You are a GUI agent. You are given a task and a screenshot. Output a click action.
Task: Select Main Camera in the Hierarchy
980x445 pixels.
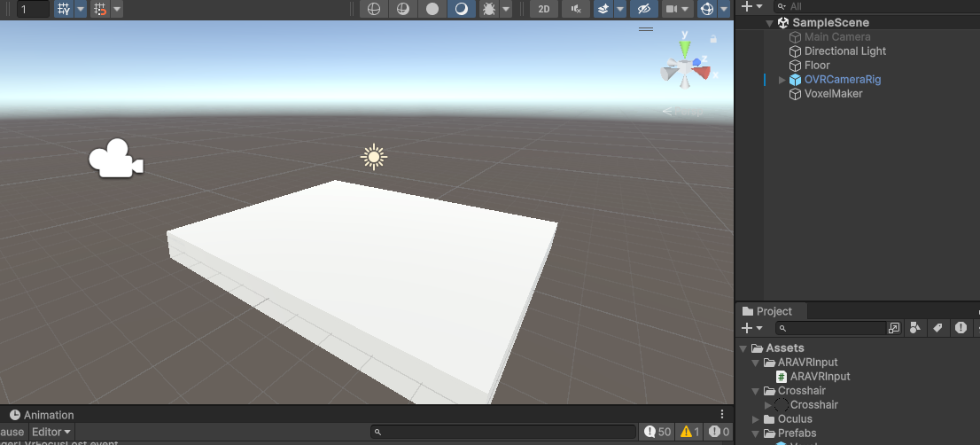click(x=837, y=37)
